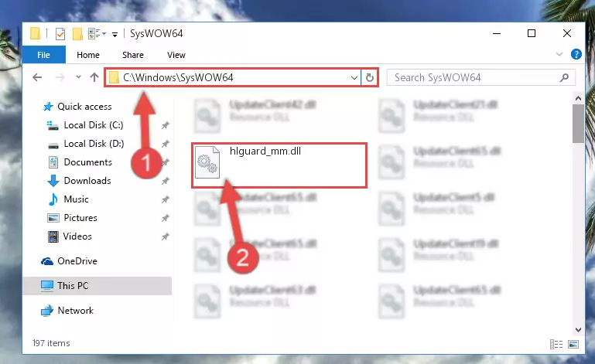Expand the address bar history dropdown
The width and height of the screenshot is (595, 364).
(354, 78)
